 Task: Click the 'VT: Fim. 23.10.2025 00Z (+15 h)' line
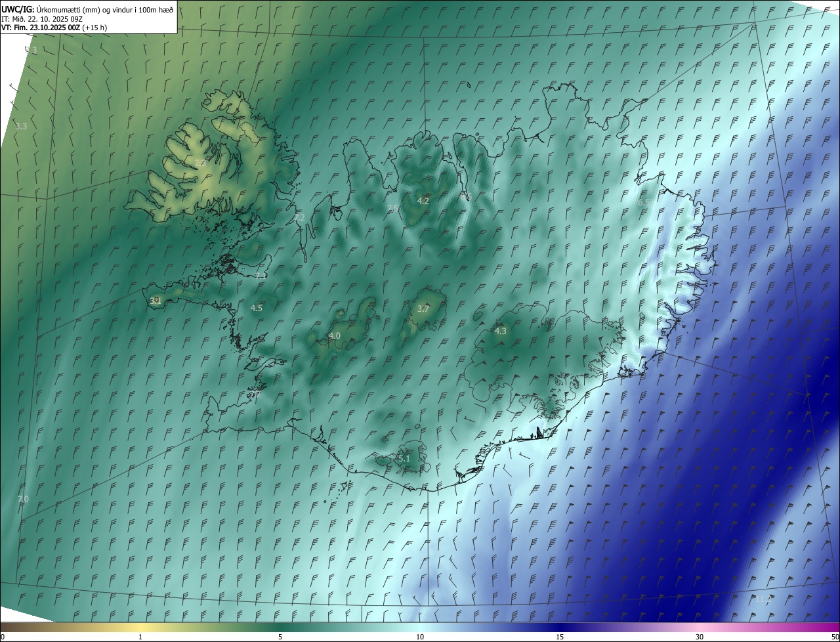tap(54, 27)
